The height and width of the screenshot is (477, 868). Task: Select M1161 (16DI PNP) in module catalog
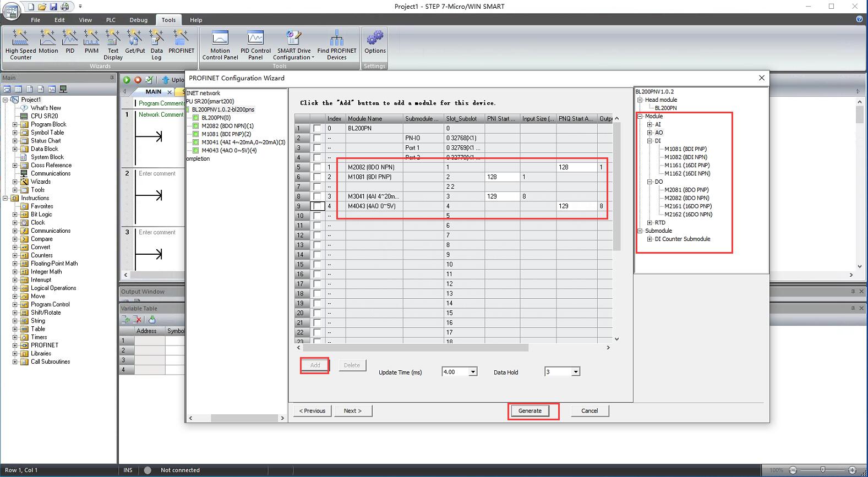click(687, 165)
